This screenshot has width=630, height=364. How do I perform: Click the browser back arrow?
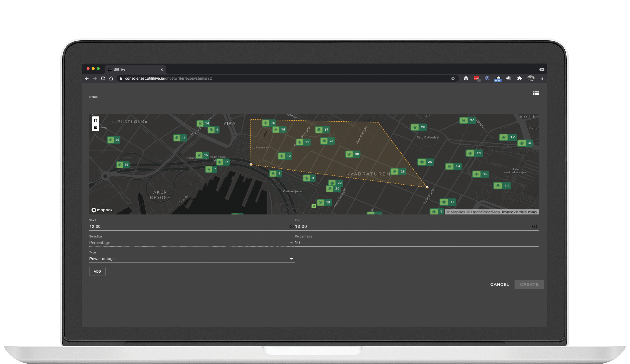pos(87,78)
